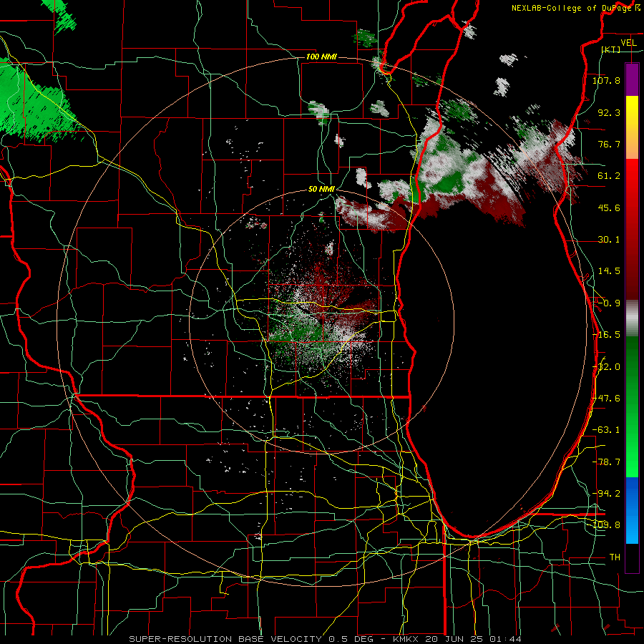Click the -32.0 value on velocity scale
The width and height of the screenshot is (644, 644).
click(x=606, y=367)
